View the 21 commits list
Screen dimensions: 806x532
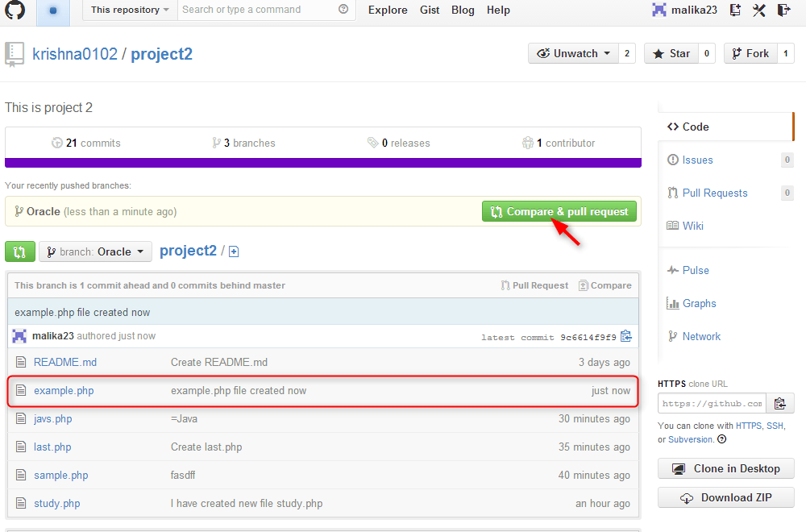86,143
